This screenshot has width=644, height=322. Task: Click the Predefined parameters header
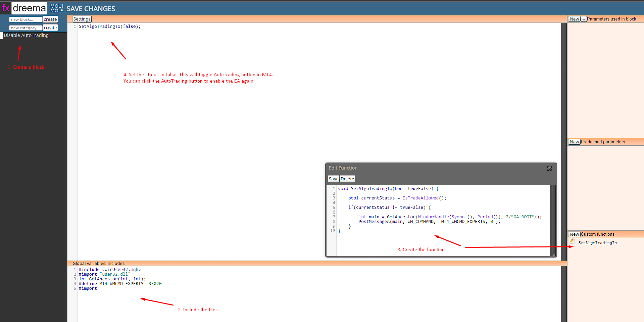(603, 142)
